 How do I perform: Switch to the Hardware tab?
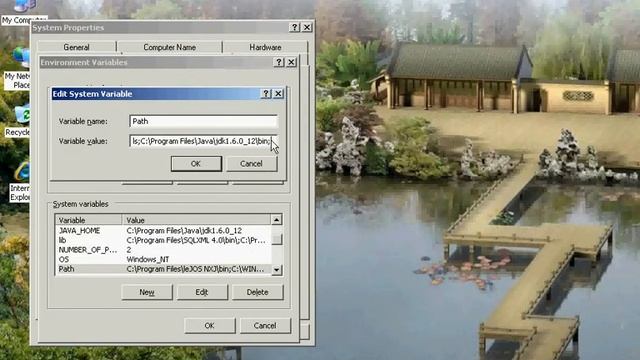tap(265, 47)
